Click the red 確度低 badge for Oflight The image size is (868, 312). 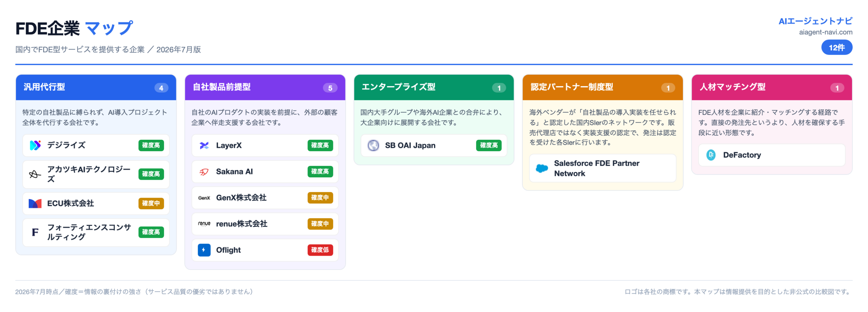click(320, 250)
